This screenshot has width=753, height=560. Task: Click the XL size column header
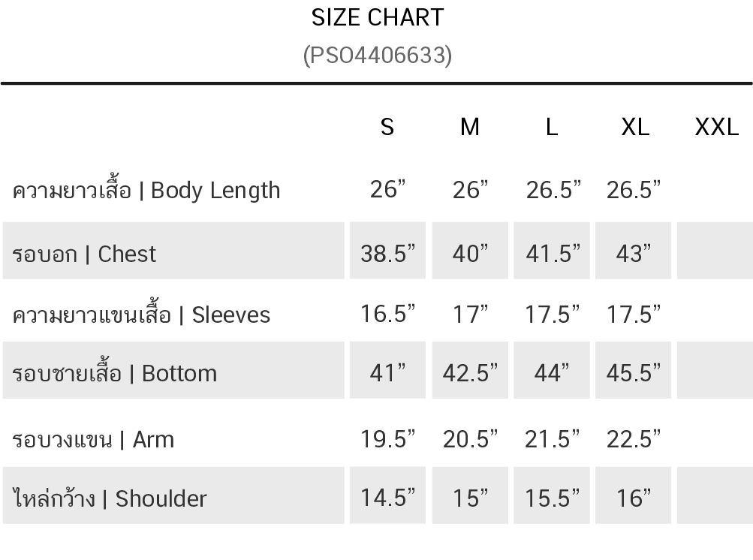pos(635,128)
